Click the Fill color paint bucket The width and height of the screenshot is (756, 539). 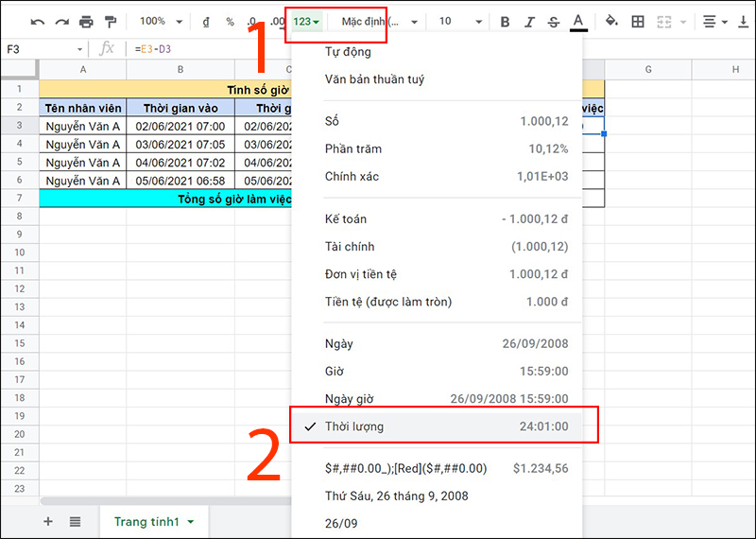(x=611, y=21)
